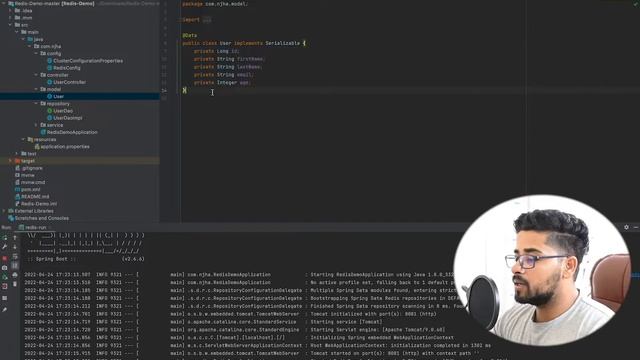Select Scratches and Consoles
Viewport: 640px width, 360px height.
[41, 218]
